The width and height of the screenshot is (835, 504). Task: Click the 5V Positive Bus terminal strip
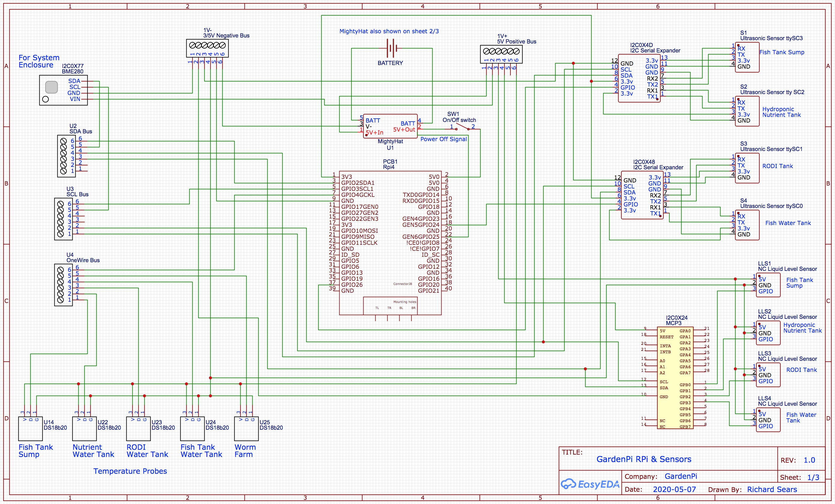coord(501,54)
